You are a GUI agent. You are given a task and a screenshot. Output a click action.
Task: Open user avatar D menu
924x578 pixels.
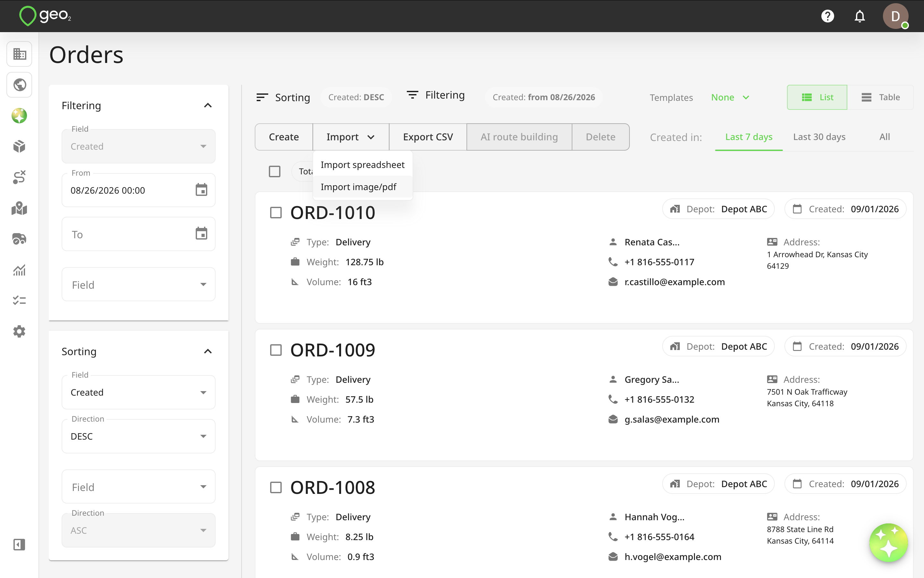pyautogui.click(x=895, y=16)
